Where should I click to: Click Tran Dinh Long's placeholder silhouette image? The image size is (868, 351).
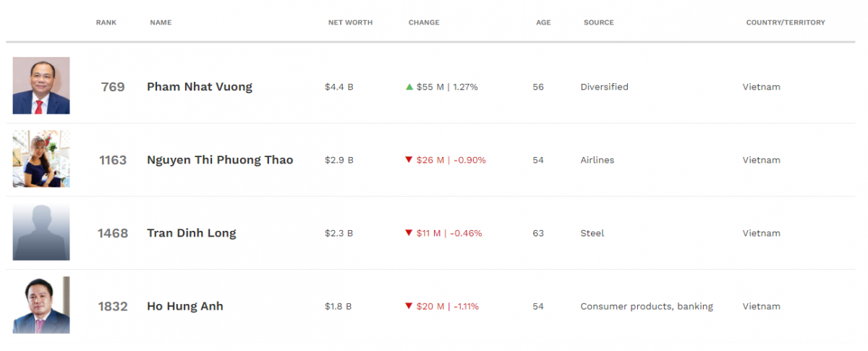[x=41, y=232]
